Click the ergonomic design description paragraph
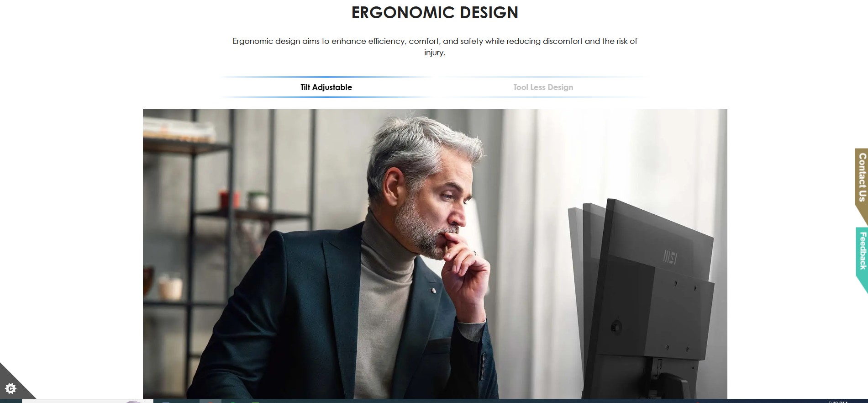Viewport: 868px width, 403px height. pyautogui.click(x=435, y=47)
